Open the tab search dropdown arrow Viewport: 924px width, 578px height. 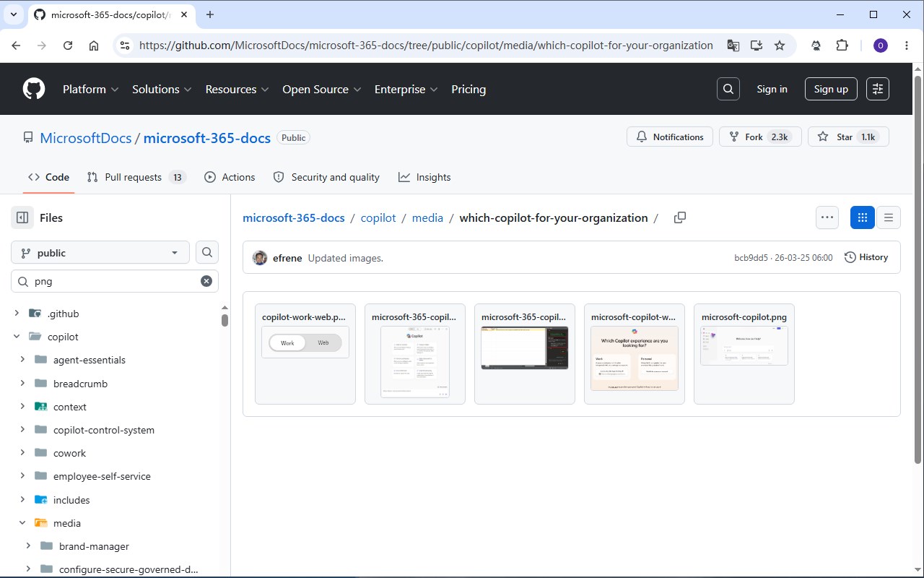(13, 14)
